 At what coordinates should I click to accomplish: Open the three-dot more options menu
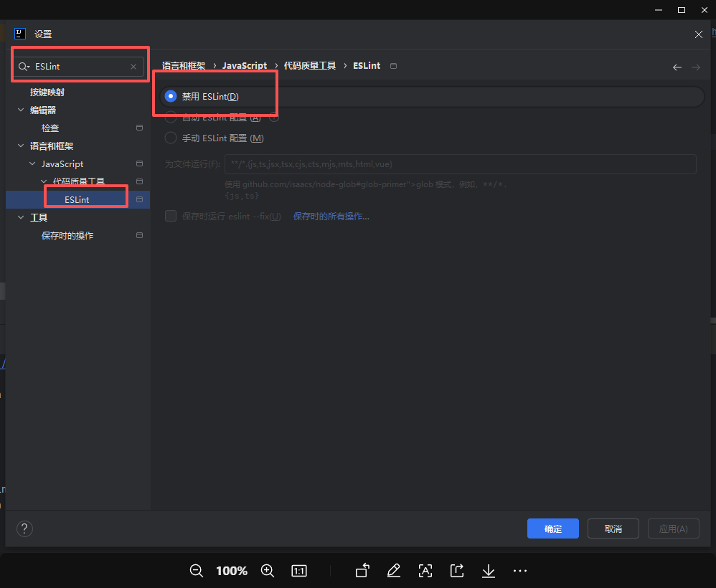(521, 571)
